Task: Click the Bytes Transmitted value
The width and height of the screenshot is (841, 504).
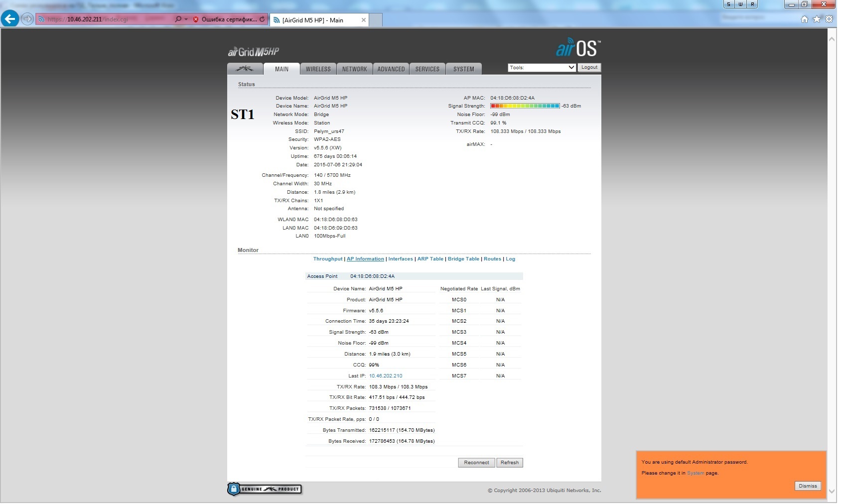Action: pyautogui.click(x=402, y=430)
